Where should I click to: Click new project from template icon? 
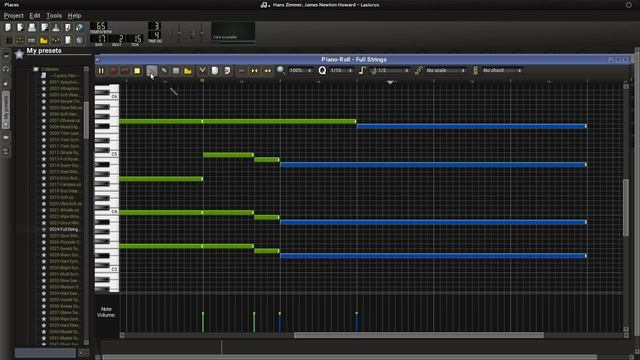point(20,27)
